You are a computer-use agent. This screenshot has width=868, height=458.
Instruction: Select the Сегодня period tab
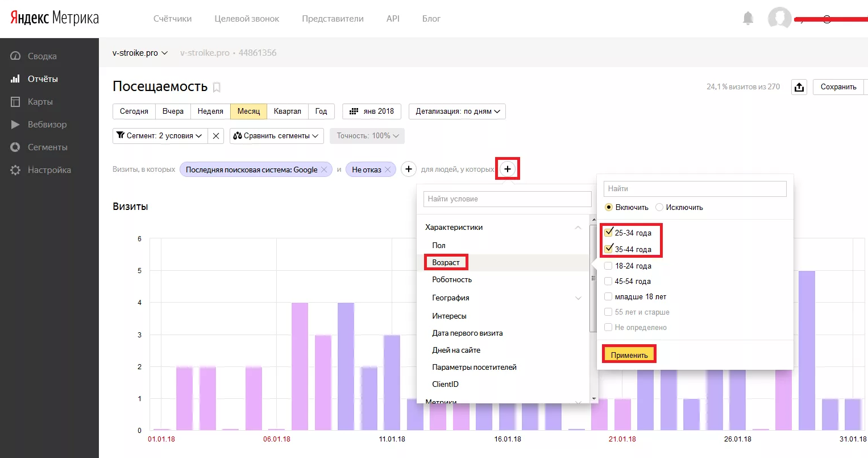134,112
